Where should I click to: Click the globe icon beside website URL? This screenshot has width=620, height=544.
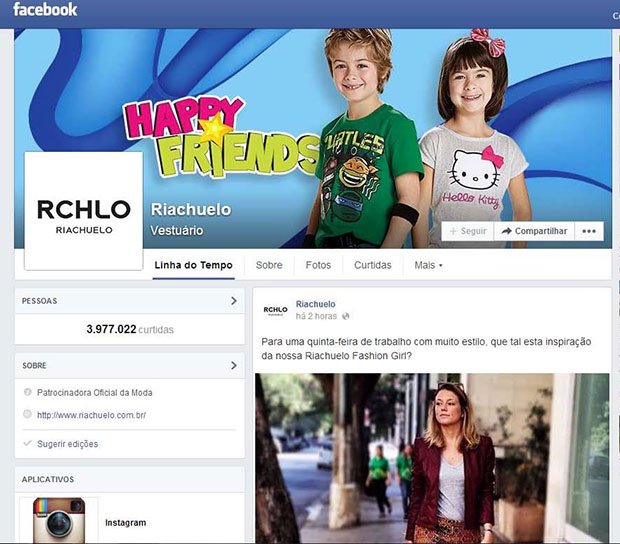pyautogui.click(x=27, y=414)
